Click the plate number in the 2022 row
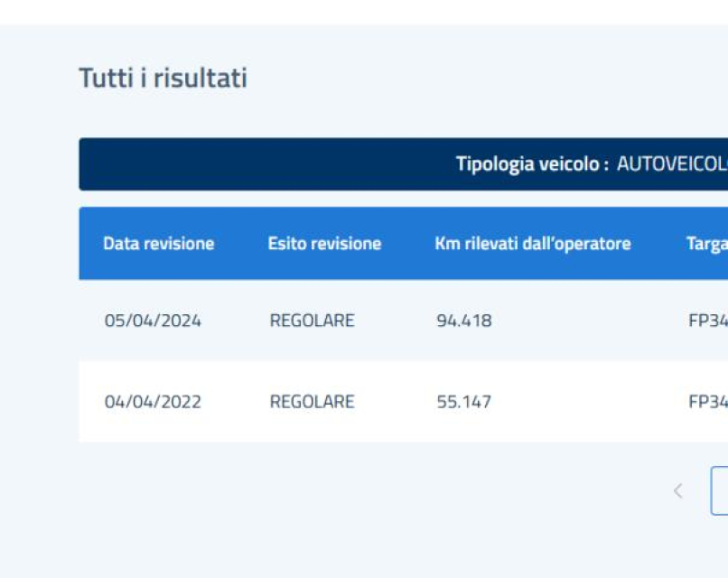The height and width of the screenshot is (578, 728). coord(707,402)
